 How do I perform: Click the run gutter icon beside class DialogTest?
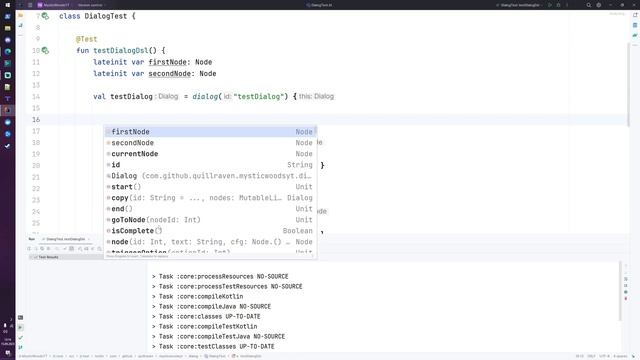(x=45, y=16)
